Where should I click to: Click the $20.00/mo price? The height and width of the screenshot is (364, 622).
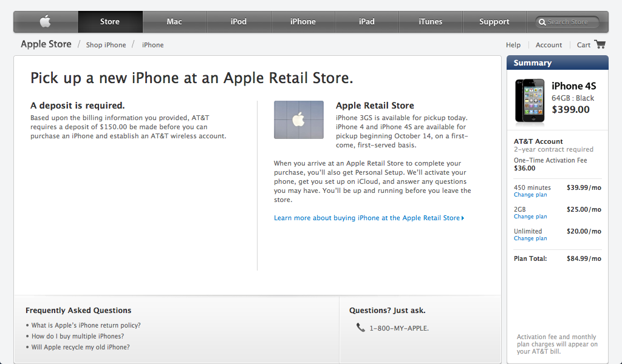(584, 231)
